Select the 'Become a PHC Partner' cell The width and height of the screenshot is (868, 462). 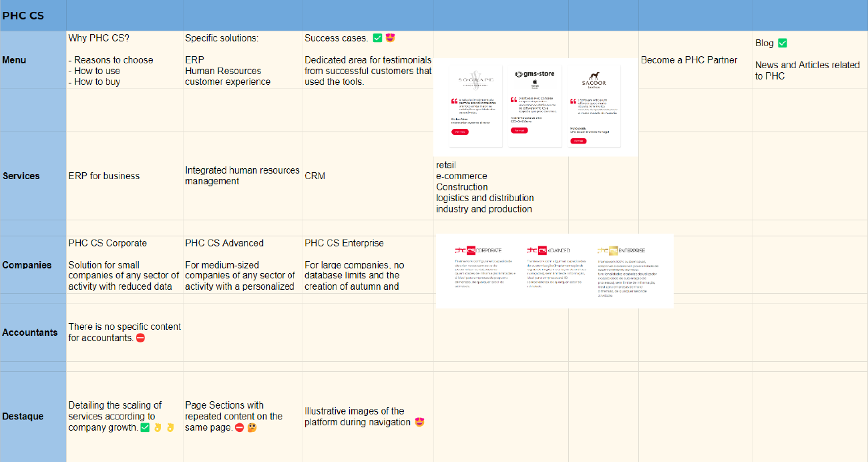(x=695, y=59)
